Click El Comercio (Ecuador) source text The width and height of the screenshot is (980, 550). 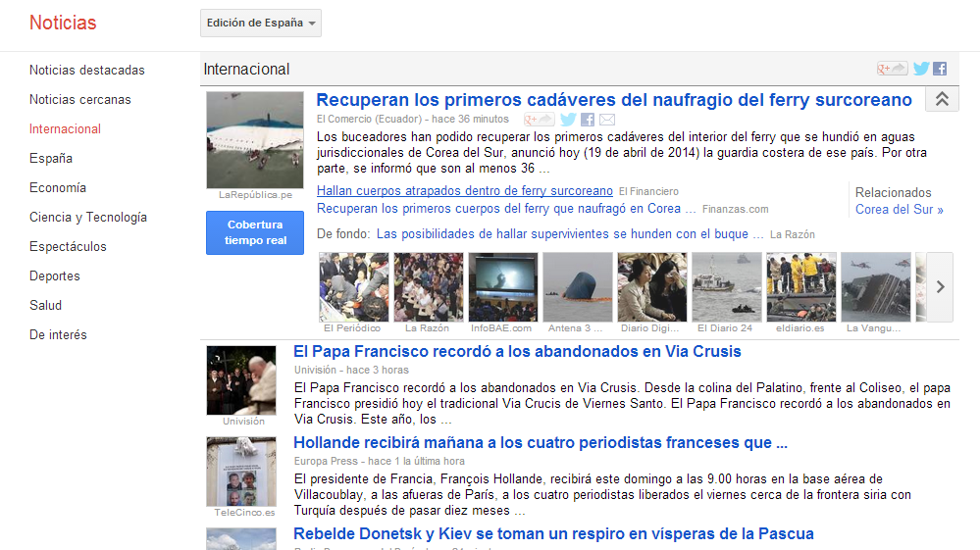click(x=369, y=119)
